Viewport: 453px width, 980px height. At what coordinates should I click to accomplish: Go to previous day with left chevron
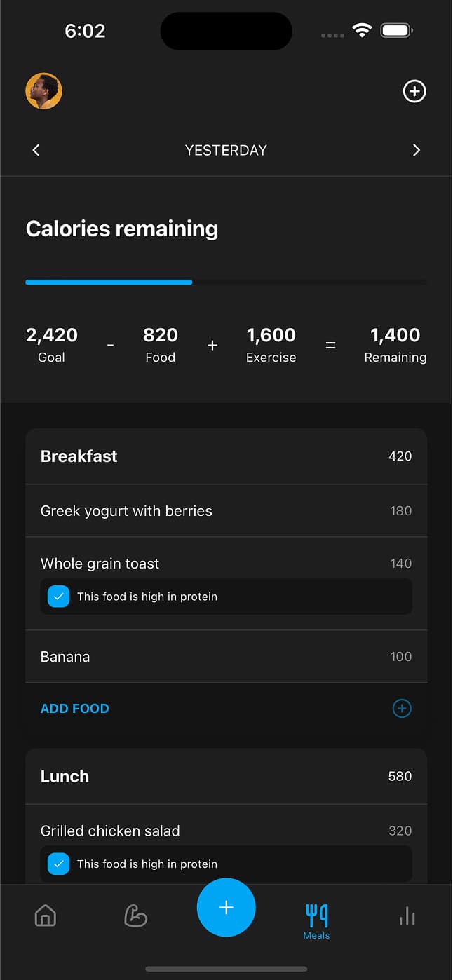(36, 150)
